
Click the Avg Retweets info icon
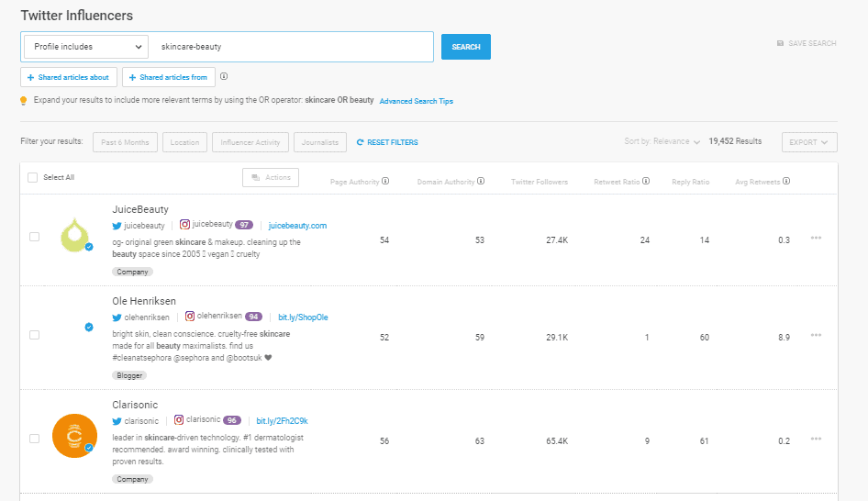pyautogui.click(x=786, y=181)
